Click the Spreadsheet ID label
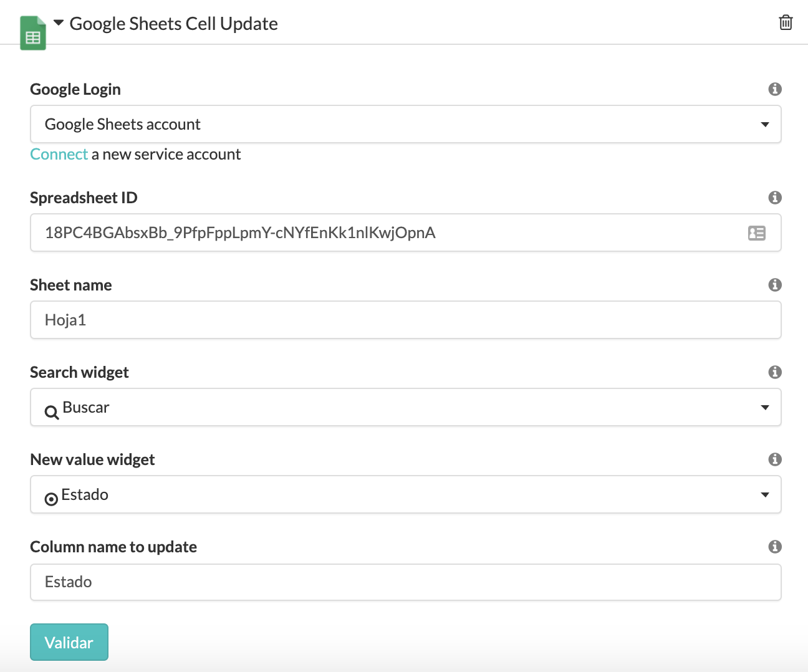 (84, 198)
